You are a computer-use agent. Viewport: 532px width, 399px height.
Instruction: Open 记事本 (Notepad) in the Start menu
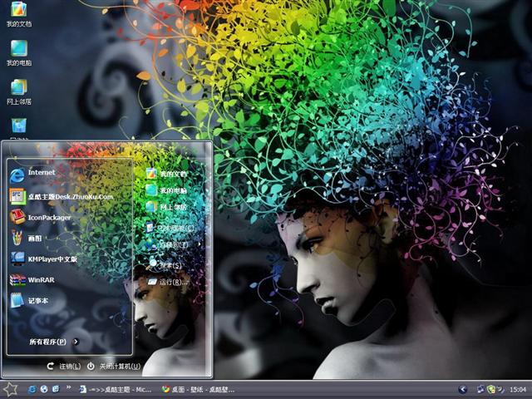pos(29,301)
